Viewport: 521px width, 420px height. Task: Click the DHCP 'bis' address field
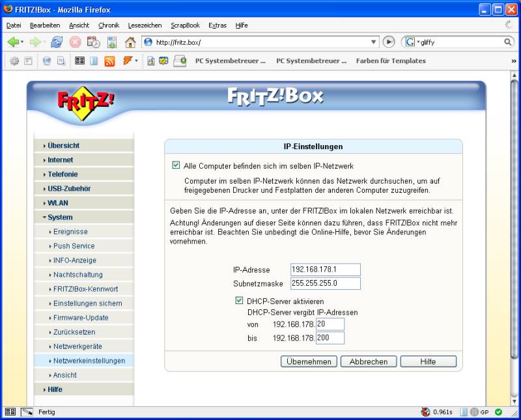(330, 338)
